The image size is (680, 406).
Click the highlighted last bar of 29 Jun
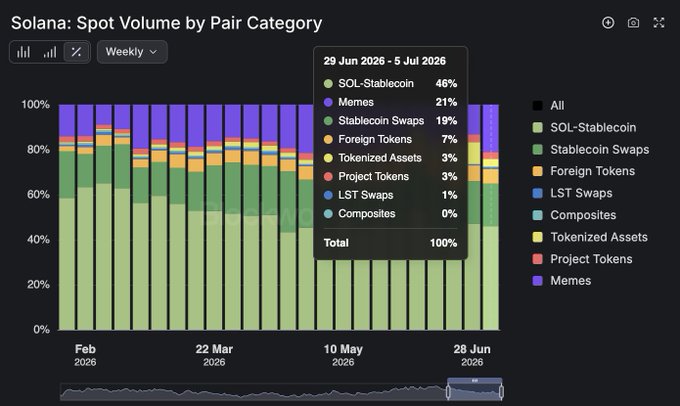(490, 217)
